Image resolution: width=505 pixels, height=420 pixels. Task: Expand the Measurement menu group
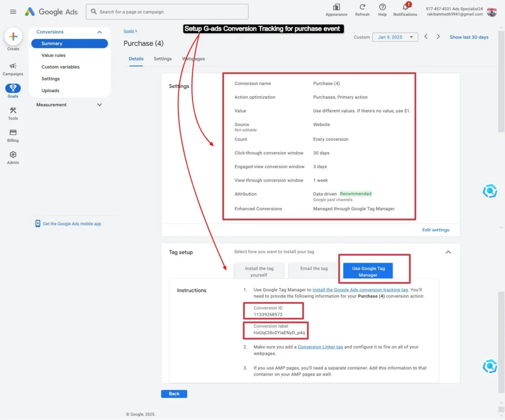[100, 105]
